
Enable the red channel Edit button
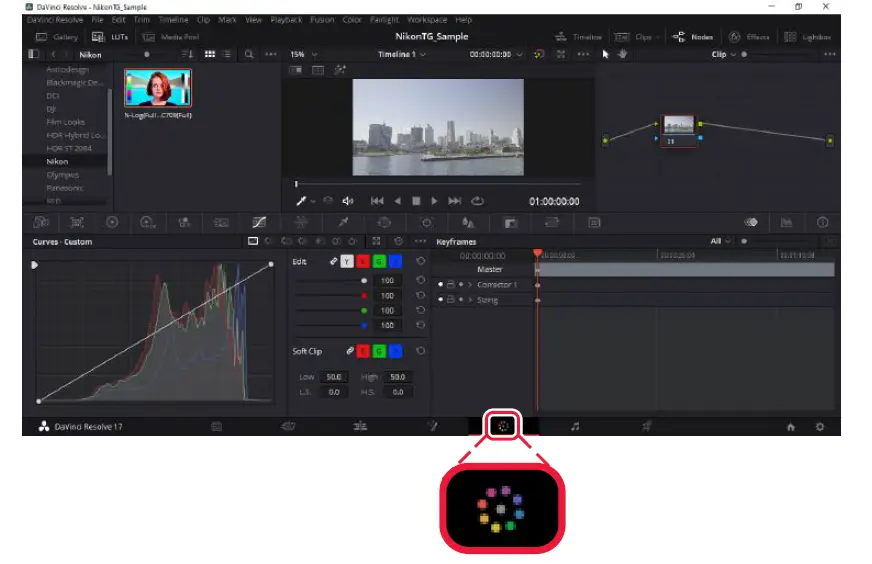tap(363, 261)
